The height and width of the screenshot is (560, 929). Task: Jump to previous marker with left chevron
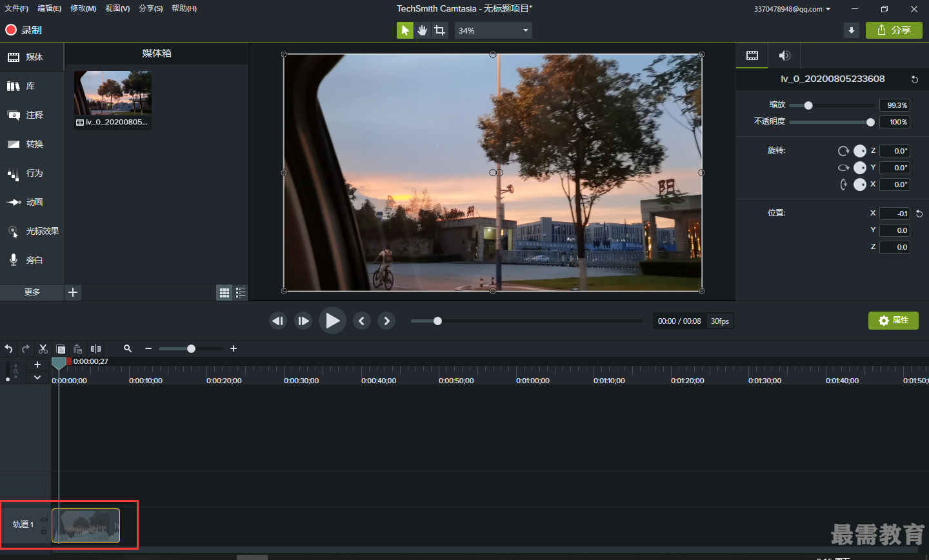point(362,321)
